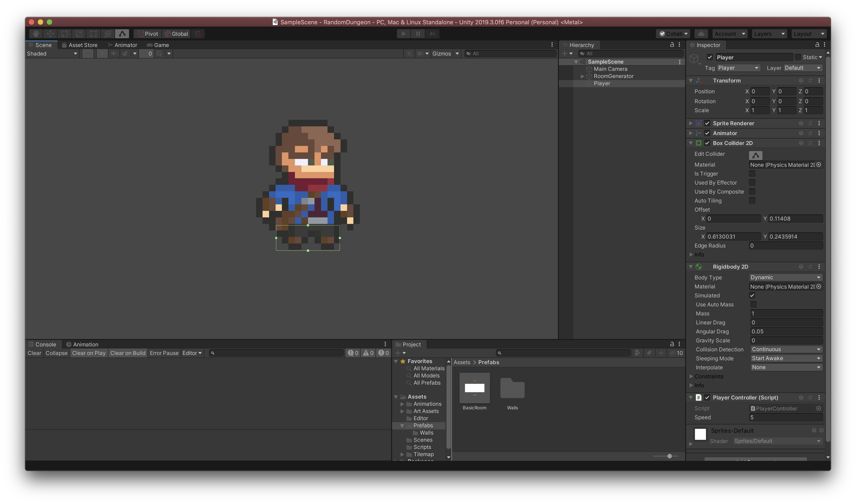Enable Used By Effector checkbox
Viewport: 856px width, 504px height.
tap(752, 183)
